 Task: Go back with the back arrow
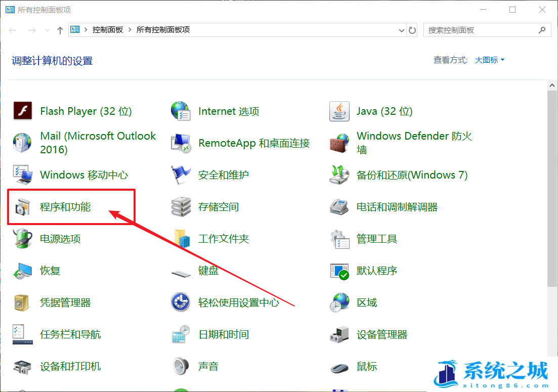pos(13,30)
